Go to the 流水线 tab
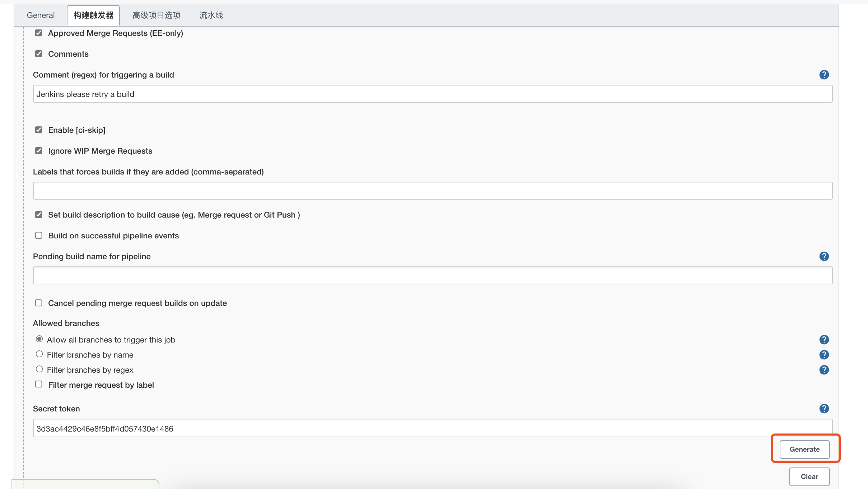Screen dimensions: 868x489 (211, 15)
